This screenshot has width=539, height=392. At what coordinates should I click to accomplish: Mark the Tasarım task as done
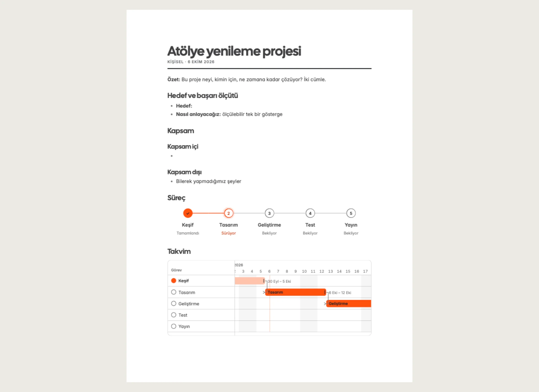coord(174,292)
